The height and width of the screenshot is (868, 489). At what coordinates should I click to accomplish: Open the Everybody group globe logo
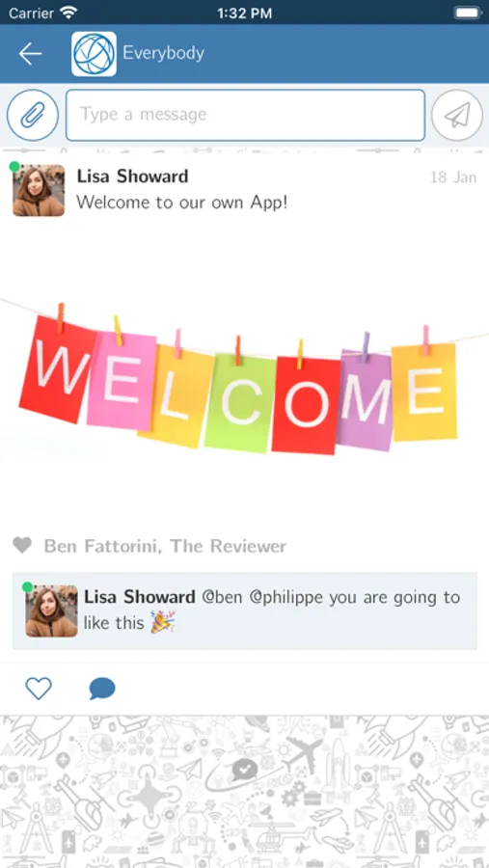[x=94, y=54]
